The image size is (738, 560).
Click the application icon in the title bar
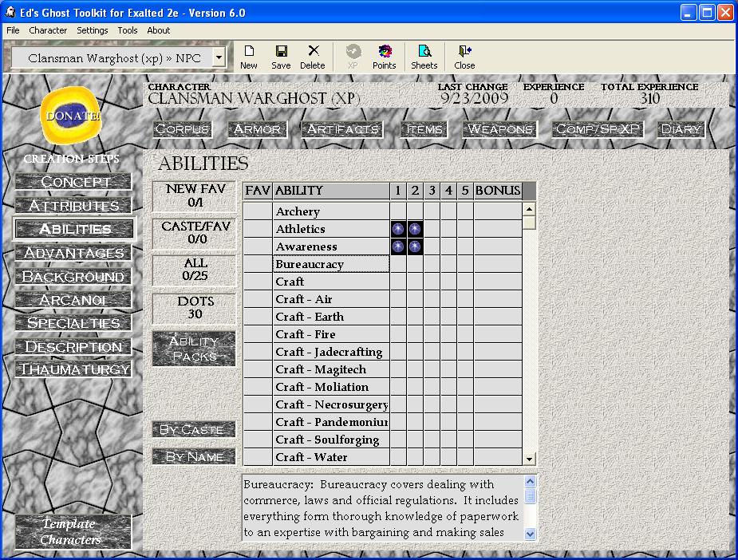click(10, 12)
